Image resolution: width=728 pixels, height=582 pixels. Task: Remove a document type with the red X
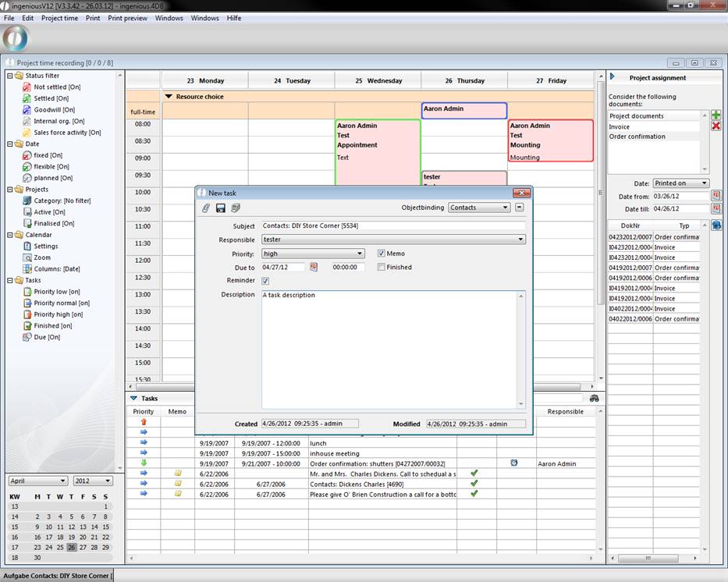pos(716,126)
